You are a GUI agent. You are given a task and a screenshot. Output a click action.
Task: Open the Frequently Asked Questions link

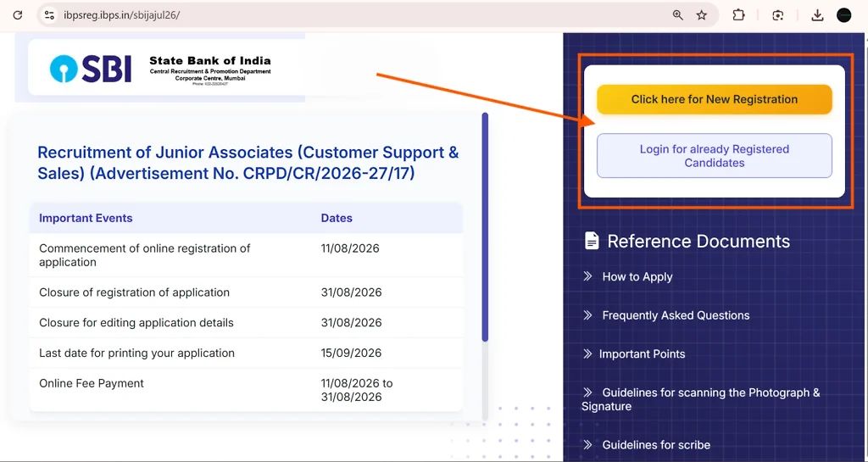click(x=676, y=315)
